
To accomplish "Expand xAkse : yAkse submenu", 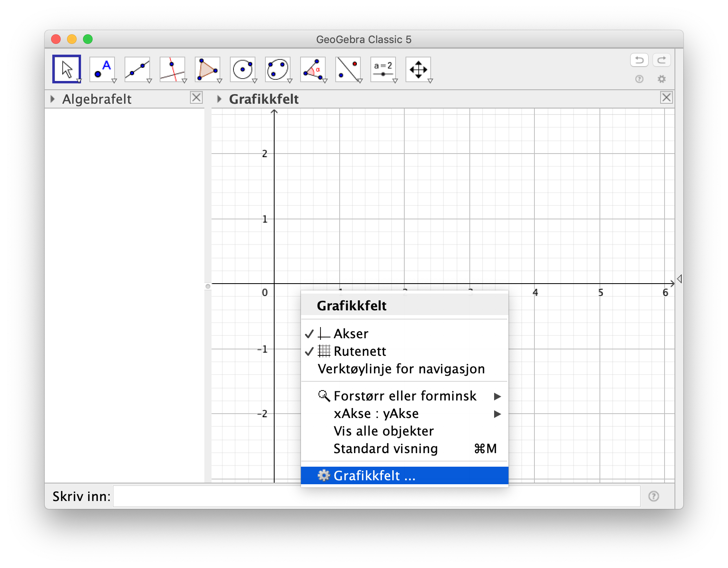I will click(x=405, y=413).
